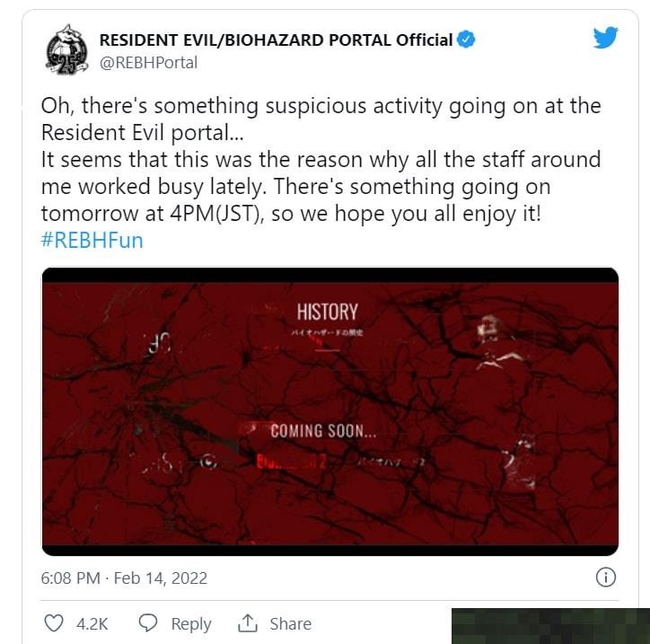Click the COMING SOON text in image
The image size is (650, 644).
323,431
